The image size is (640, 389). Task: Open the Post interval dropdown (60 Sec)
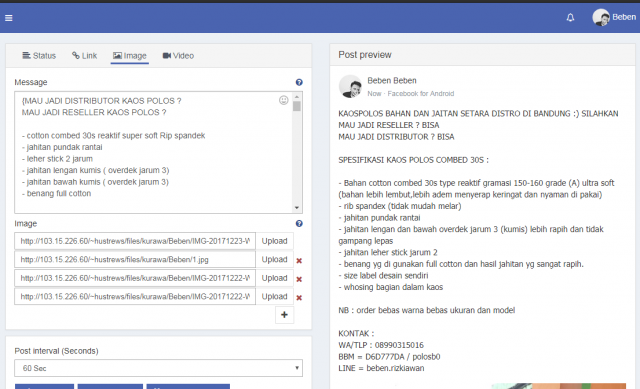click(158, 368)
